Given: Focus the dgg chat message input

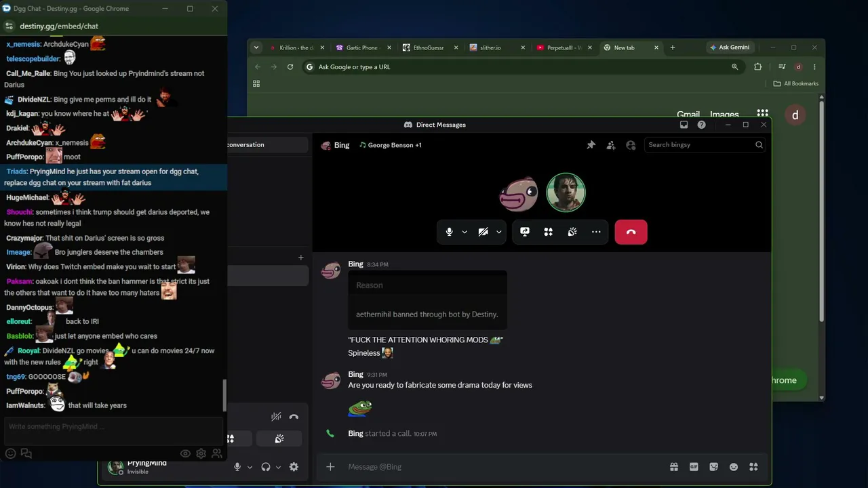Looking at the screenshot, I should pyautogui.click(x=113, y=427).
